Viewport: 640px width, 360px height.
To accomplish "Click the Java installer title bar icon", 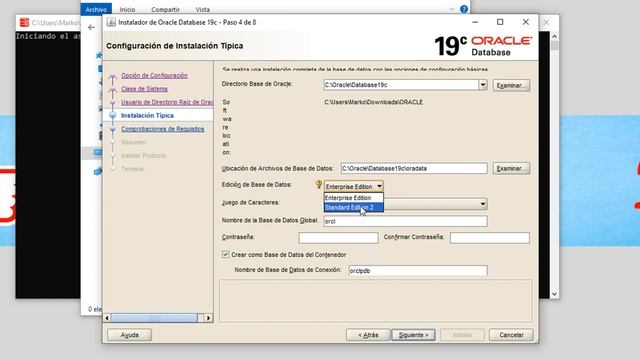I will [111, 22].
